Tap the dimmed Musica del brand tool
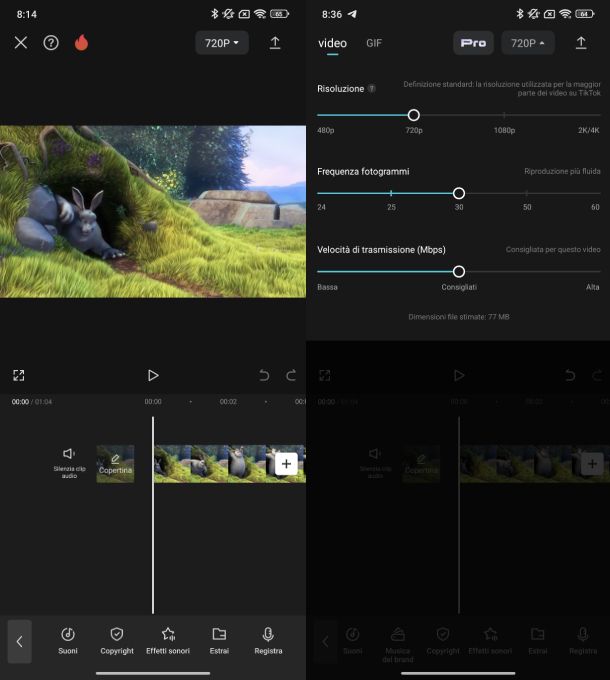 [x=398, y=644]
